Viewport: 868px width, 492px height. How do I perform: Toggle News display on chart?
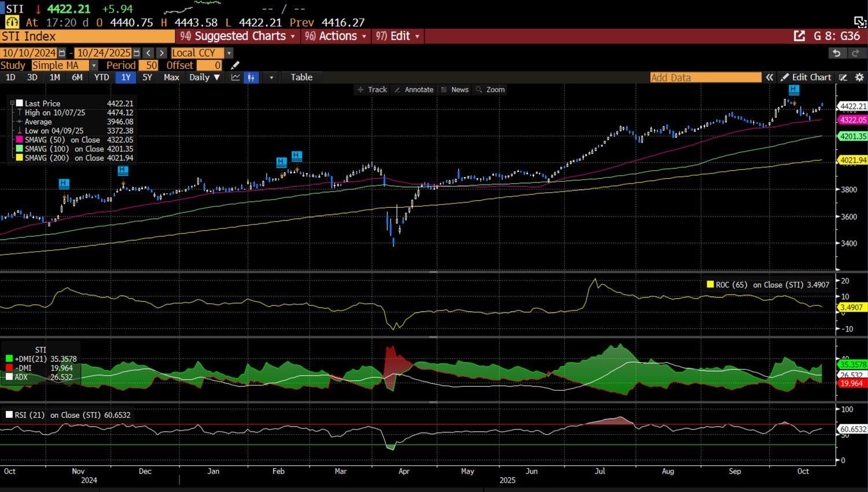pyautogui.click(x=455, y=90)
